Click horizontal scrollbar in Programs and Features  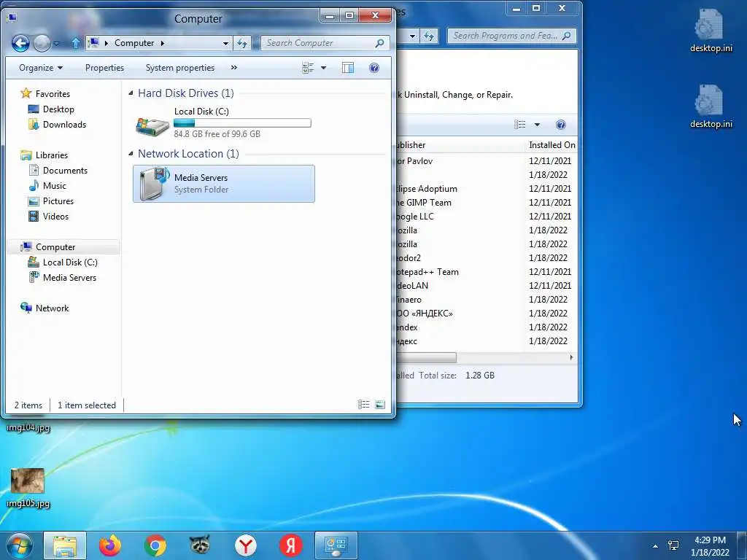426,357
